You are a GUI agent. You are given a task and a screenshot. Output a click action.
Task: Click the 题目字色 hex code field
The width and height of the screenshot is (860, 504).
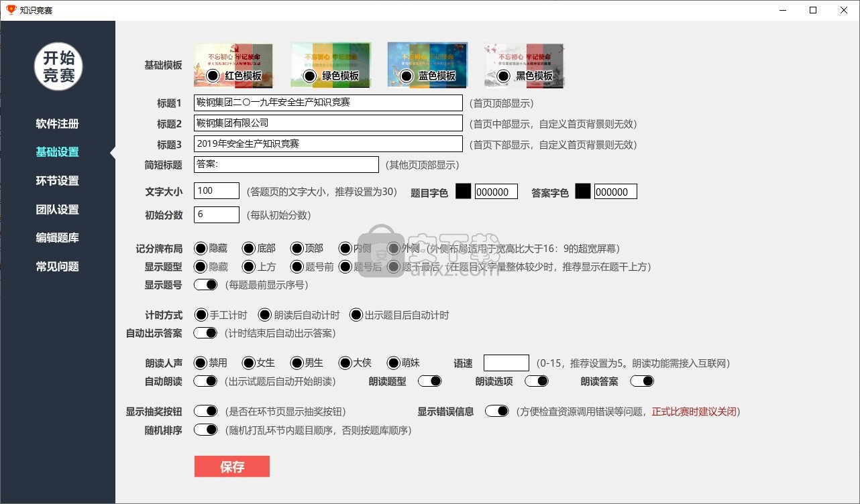(x=496, y=192)
